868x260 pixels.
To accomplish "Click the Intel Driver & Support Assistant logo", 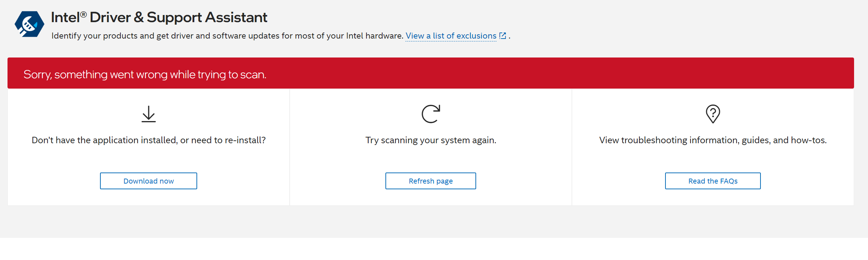I will [29, 24].
